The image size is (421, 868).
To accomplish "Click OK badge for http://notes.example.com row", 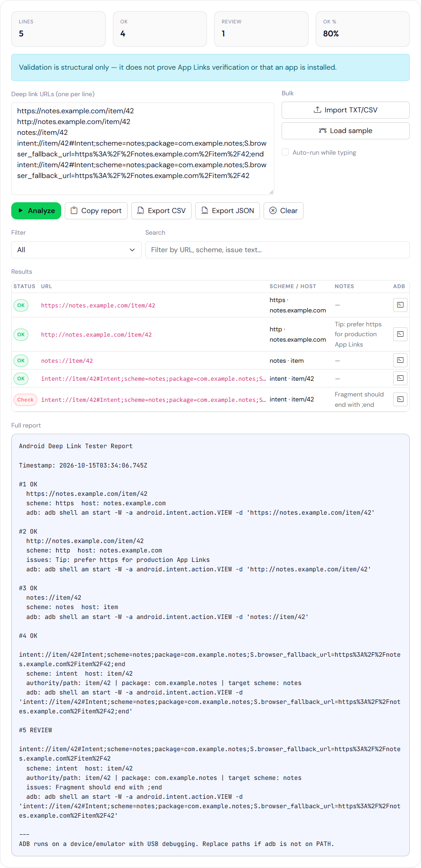I will 21,334.
